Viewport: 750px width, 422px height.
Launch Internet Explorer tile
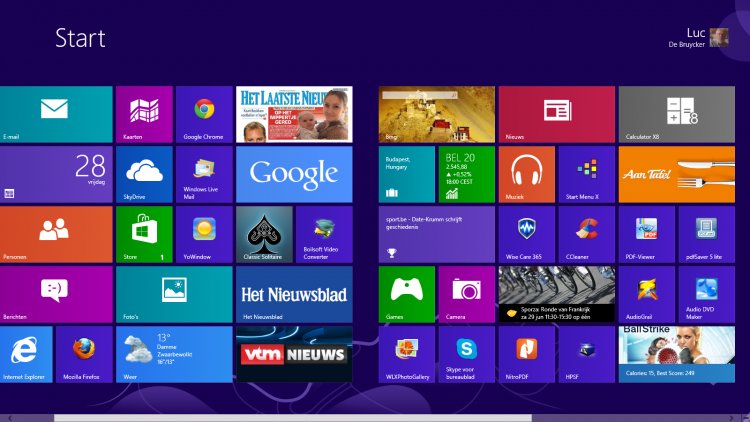click(27, 353)
